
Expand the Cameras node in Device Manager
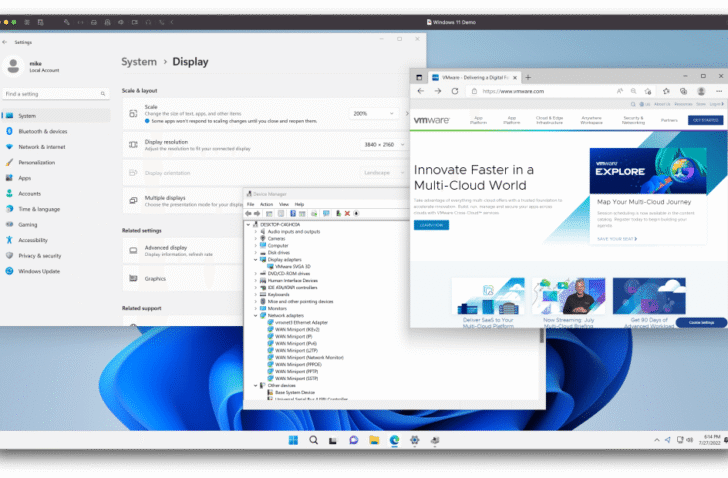[255, 239]
